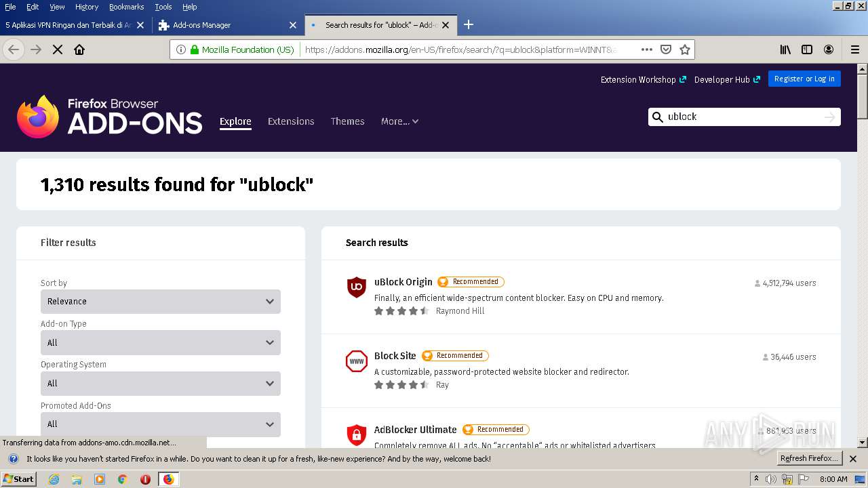
Task: Open the Tools menu
Action: (x=163, y=7)
